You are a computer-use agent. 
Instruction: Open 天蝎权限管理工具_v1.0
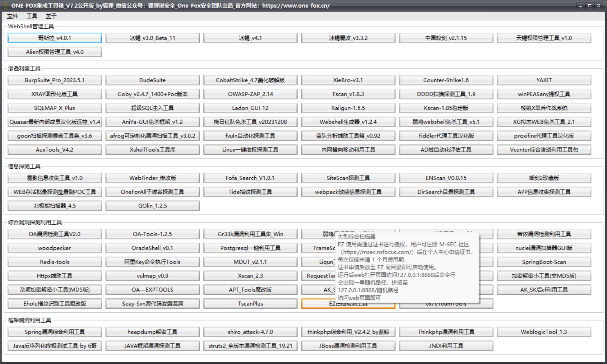click(x=544, y=38)
